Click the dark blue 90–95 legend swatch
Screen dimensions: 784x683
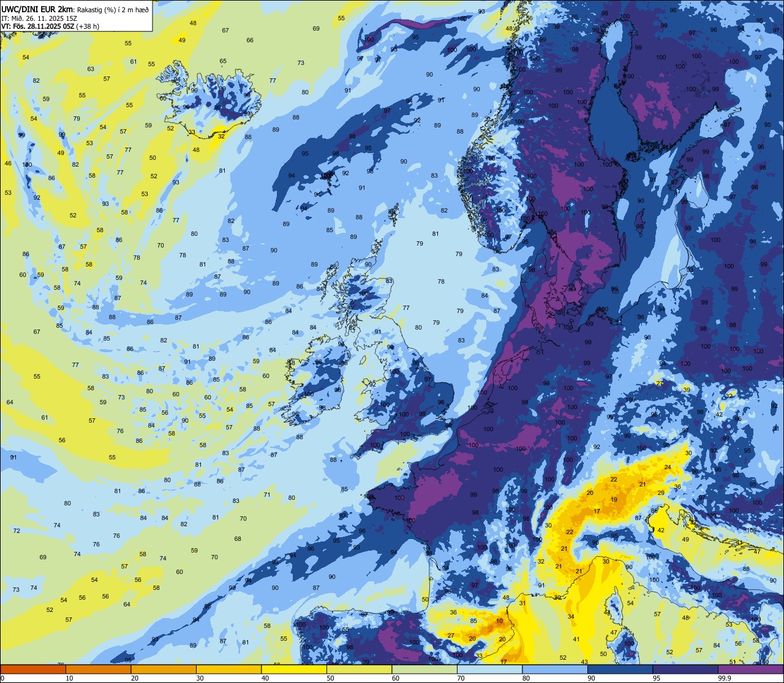point(620,669)
